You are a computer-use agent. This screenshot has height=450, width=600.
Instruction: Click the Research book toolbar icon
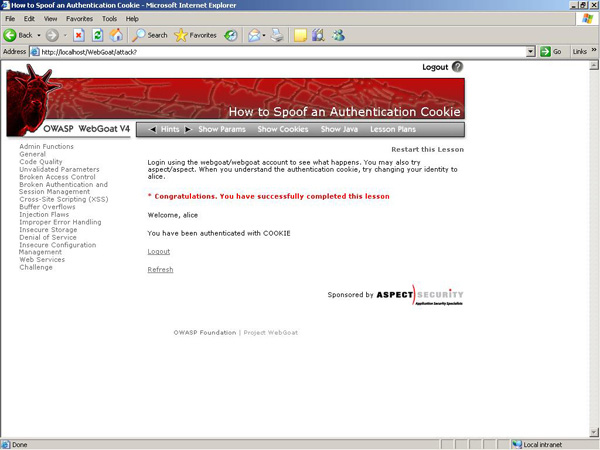point(318,35)
